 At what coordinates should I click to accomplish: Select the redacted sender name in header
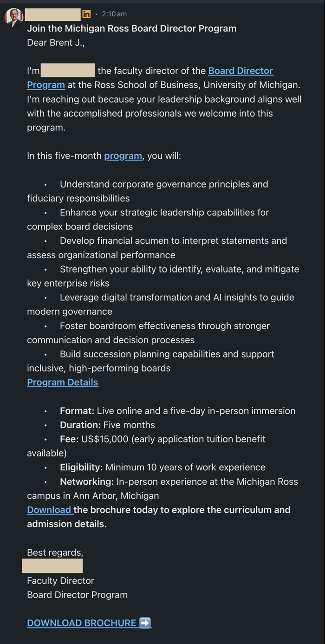tap(53, 14)
